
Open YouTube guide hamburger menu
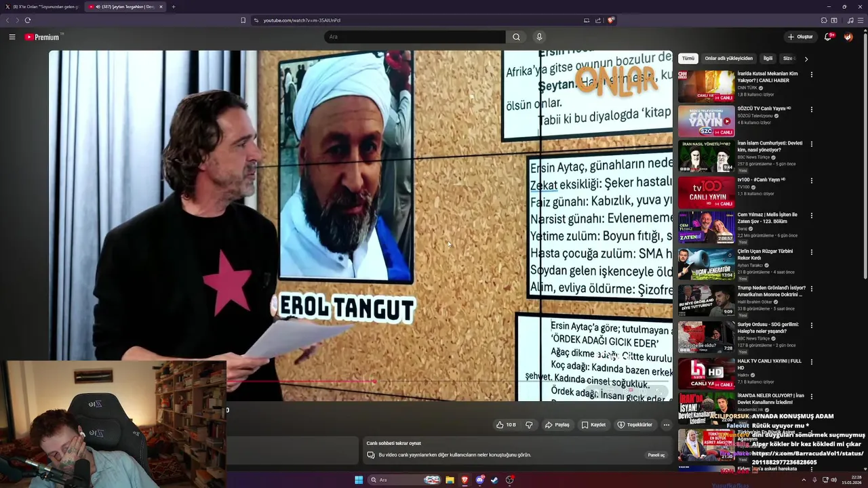(12, 37)
